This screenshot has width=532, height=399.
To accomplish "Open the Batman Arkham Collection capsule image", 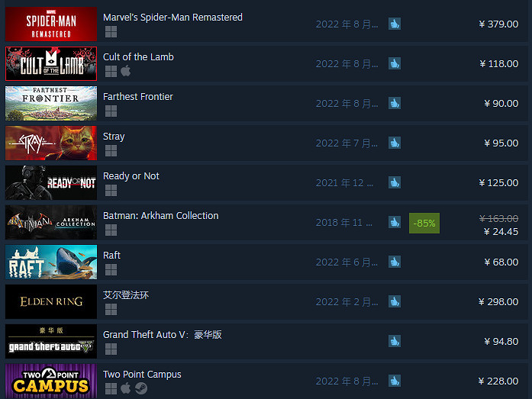I will [x=51, y=222].
